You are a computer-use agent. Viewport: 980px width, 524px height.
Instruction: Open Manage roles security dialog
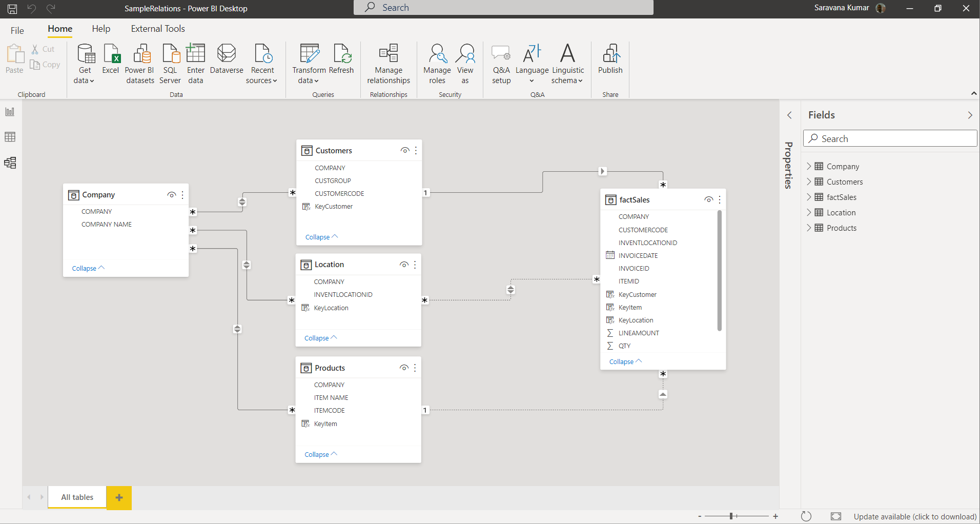[x=437, y=64]
